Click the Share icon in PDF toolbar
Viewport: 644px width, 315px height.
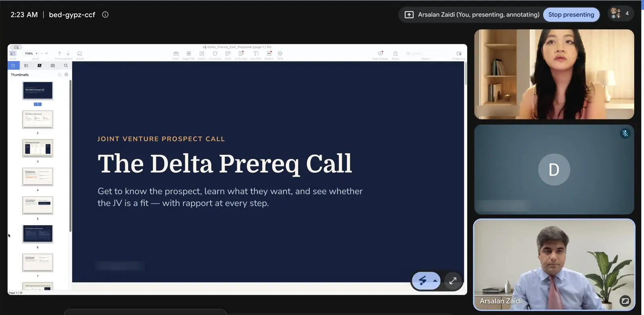coord(396,54)
